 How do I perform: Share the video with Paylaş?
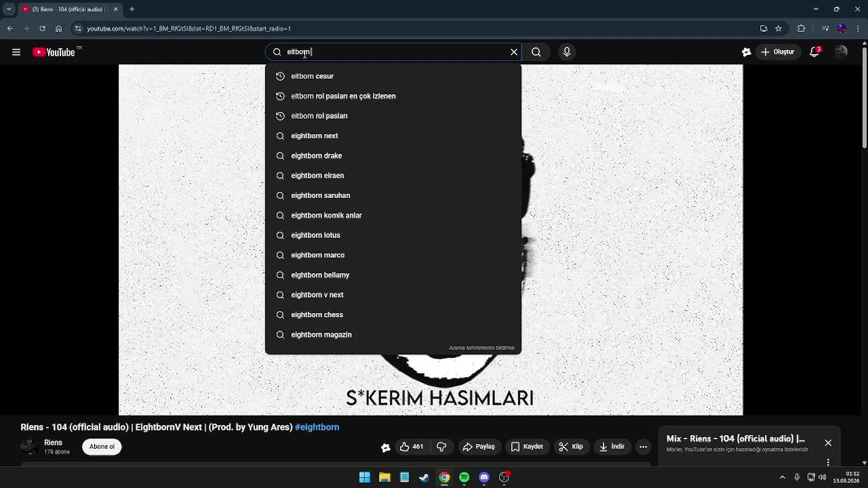[x=479, y=447]
